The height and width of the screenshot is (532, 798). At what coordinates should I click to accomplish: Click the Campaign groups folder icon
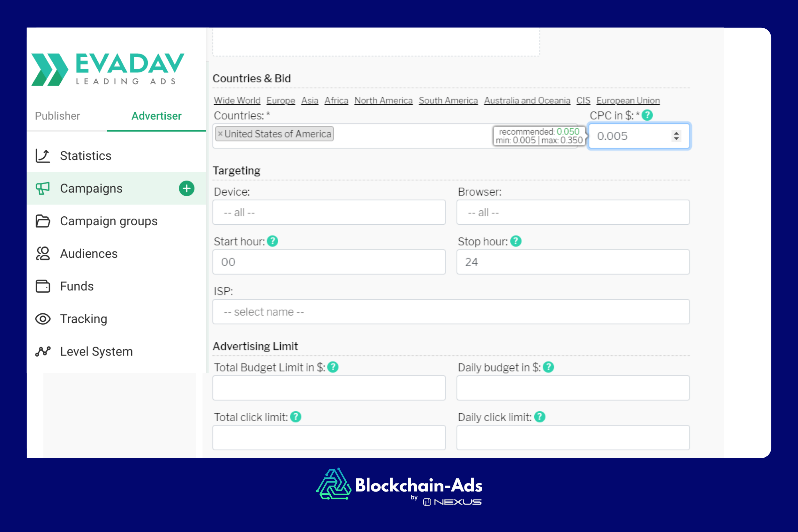43,221
